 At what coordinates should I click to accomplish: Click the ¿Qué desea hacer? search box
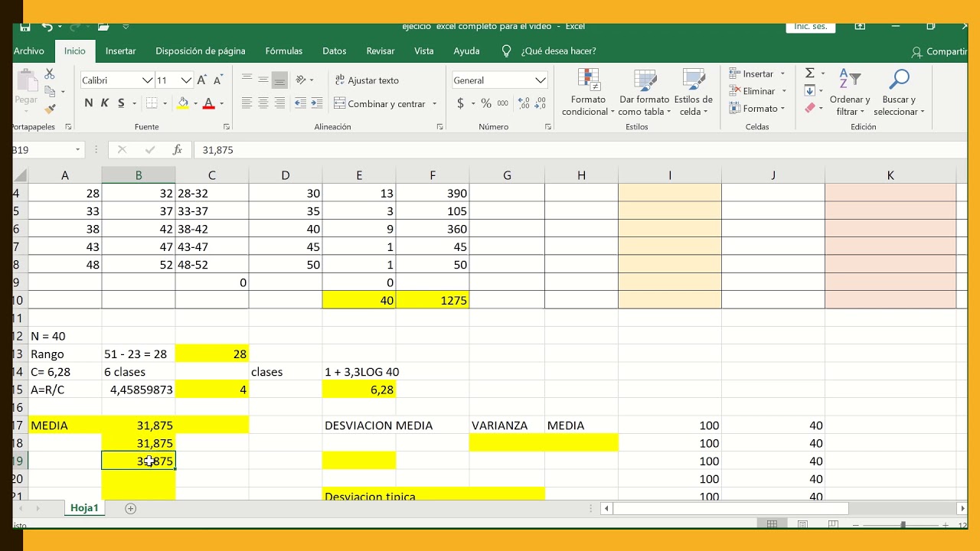coord(558,51)
